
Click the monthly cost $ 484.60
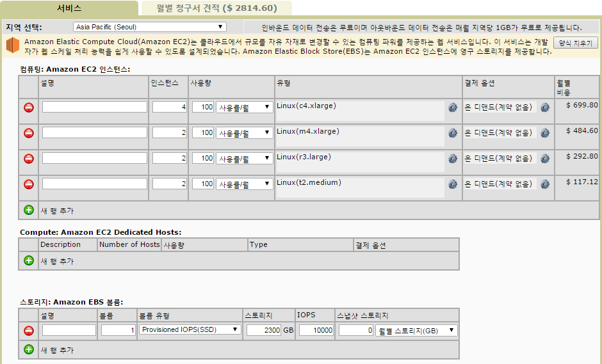(582, 131)
